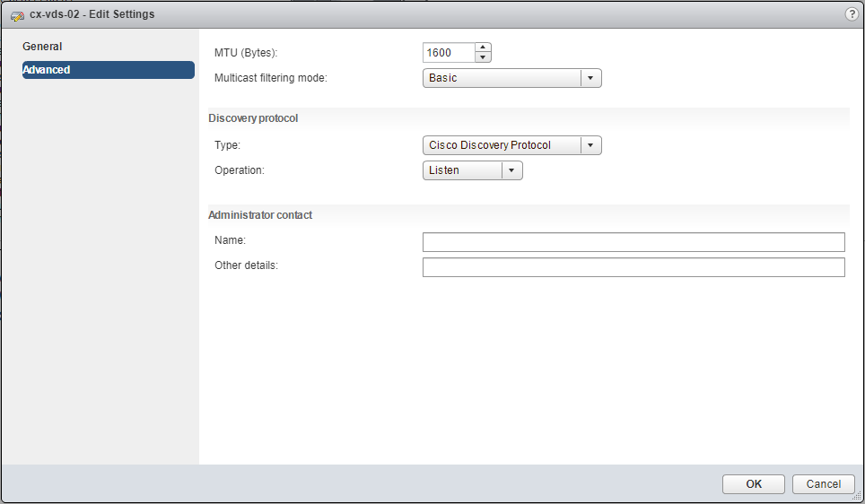
Task: Confirm settings with the OK button
Action: coord(754,484)
